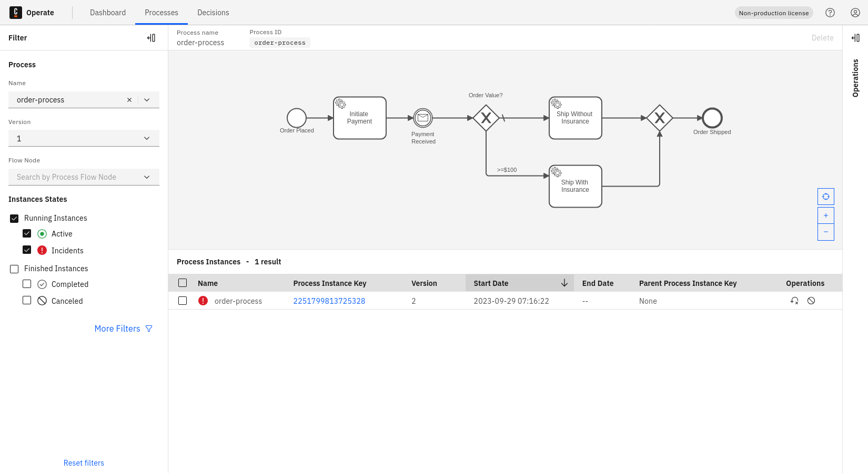The height and width of the screenshot is (473, 868).
Task: Open process instance 2251799813725328
Action: (x=329, y=301)
